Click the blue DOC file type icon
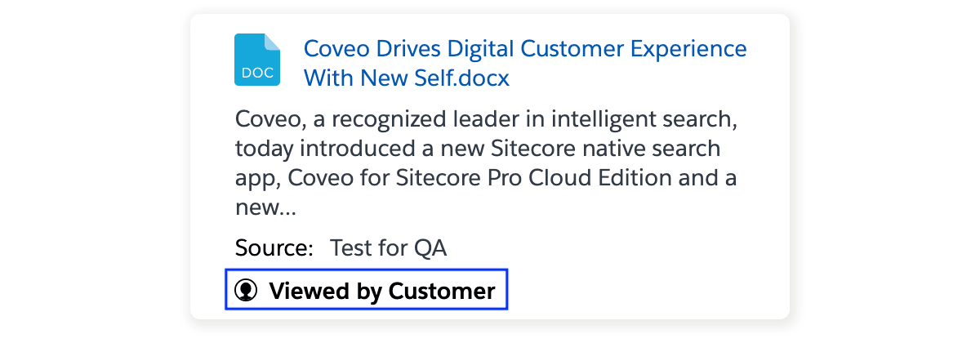 257,60
